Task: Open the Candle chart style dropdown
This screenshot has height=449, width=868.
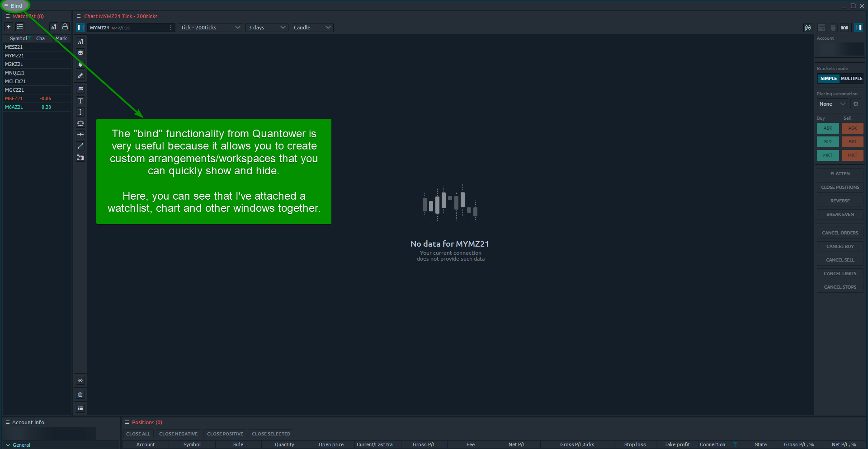Action: pos(312,28)
